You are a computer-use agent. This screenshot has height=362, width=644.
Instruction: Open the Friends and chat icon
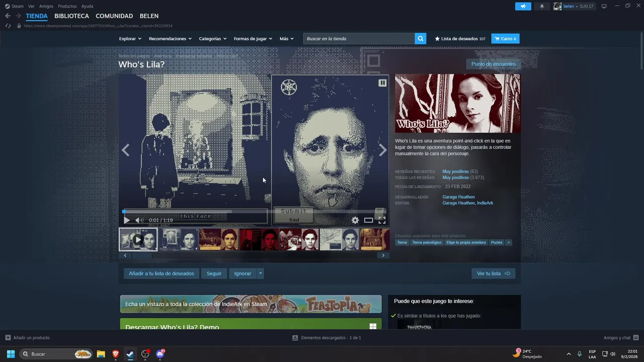(636, 338)
